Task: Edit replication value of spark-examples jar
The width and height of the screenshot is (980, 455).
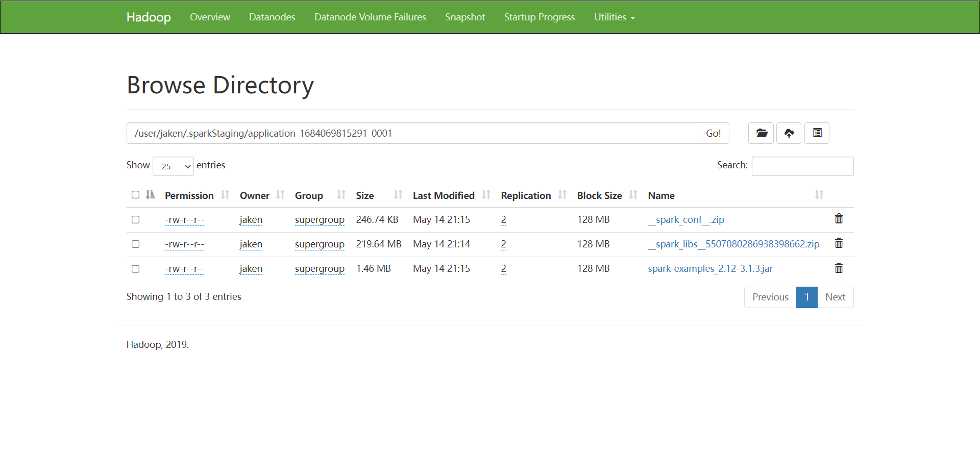Action: point(503,269)
